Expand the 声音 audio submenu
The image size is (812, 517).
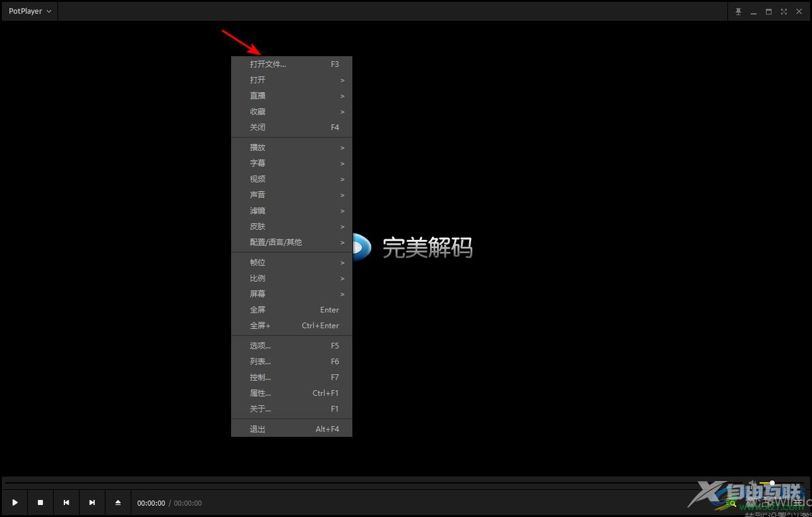292,195
